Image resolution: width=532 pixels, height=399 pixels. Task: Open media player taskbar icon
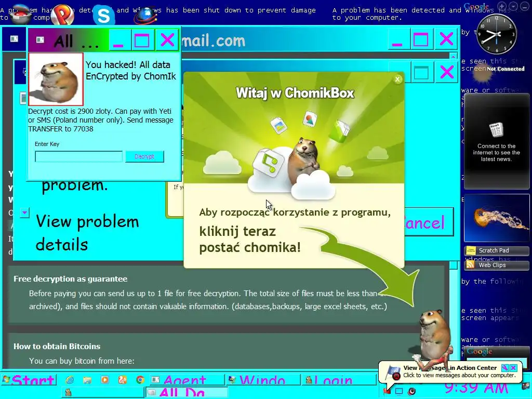(105, 380)
